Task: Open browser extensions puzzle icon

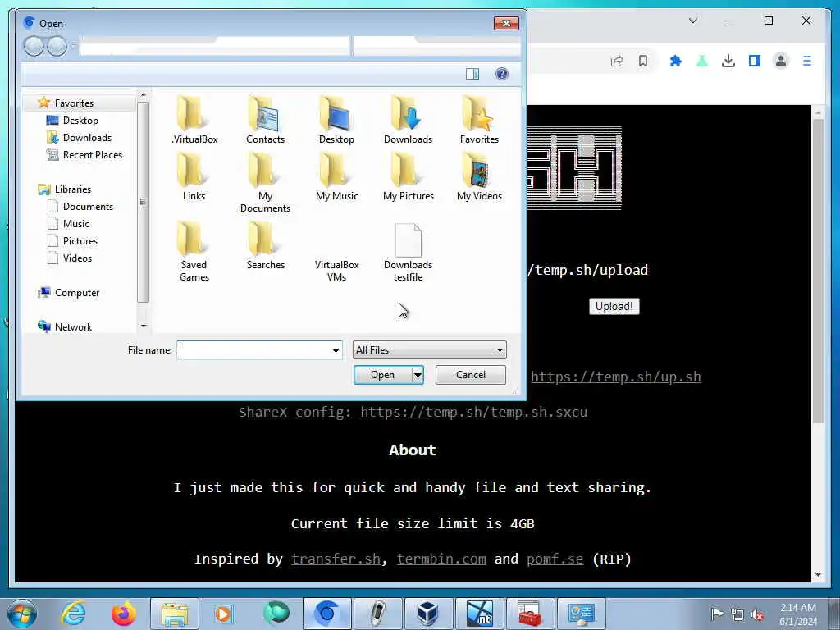Action: tap(676, 61)
